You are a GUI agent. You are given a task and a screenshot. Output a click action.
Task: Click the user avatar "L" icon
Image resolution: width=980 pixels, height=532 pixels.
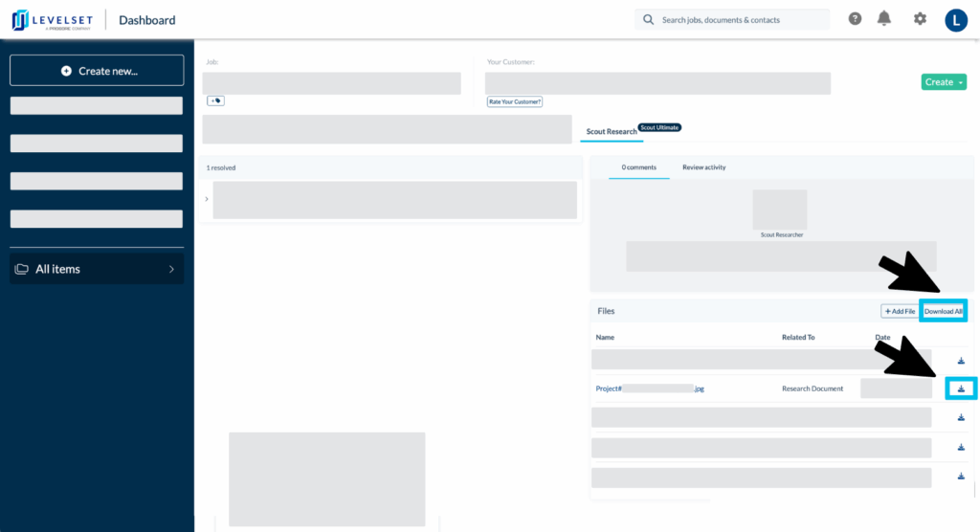pos(955,20)
